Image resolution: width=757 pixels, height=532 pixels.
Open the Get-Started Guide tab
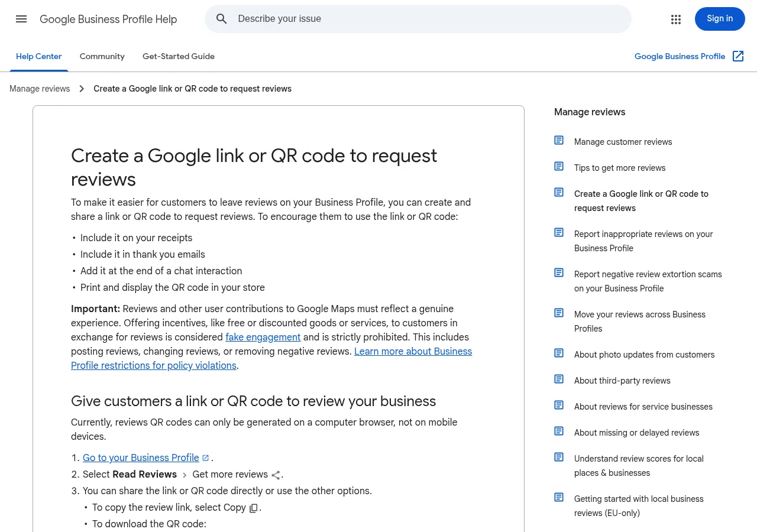[179, 56]
